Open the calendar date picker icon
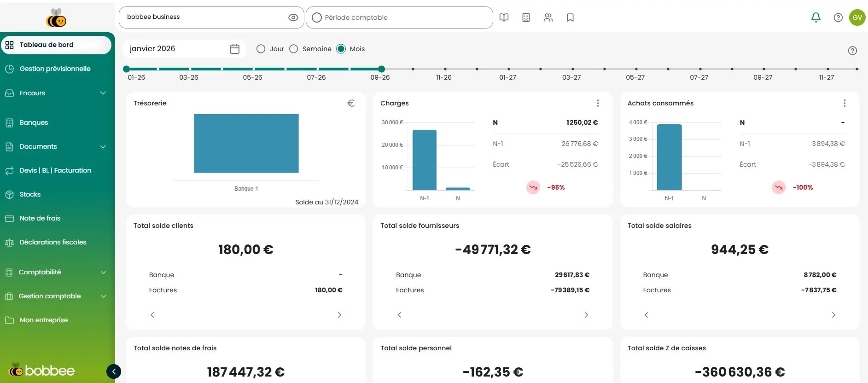Screen dimensions: 868x383 point(234,49)
